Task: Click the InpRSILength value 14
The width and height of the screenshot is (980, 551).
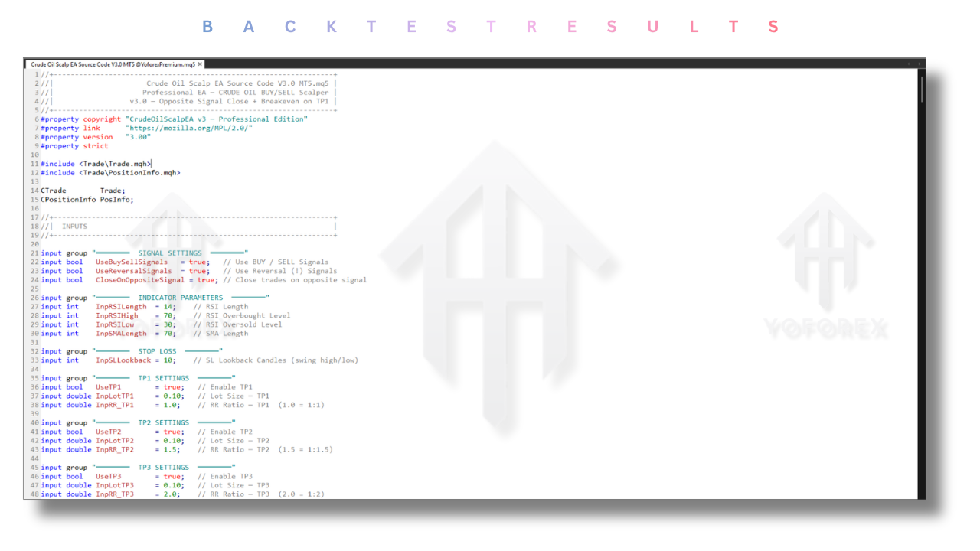Action: tap(168, 307)
